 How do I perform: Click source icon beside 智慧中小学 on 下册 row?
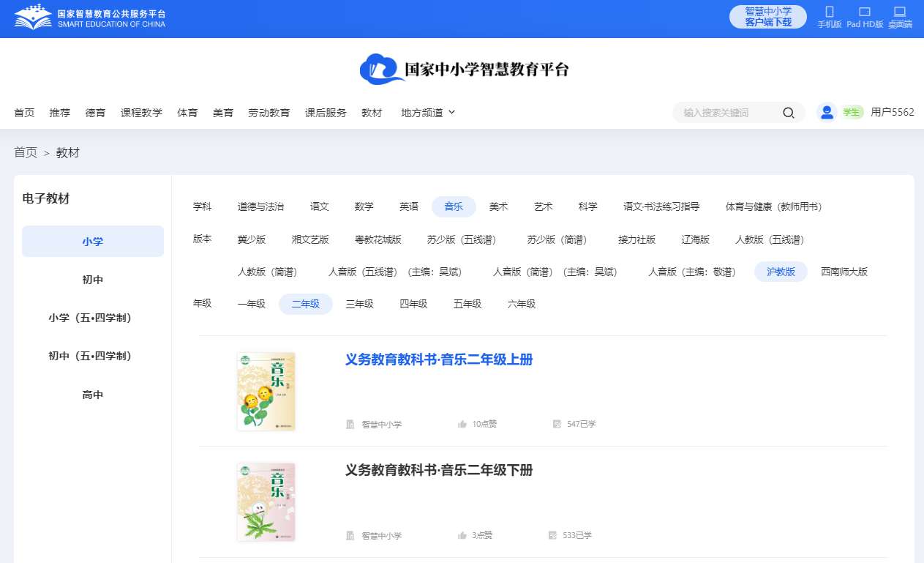click(350, 535)
